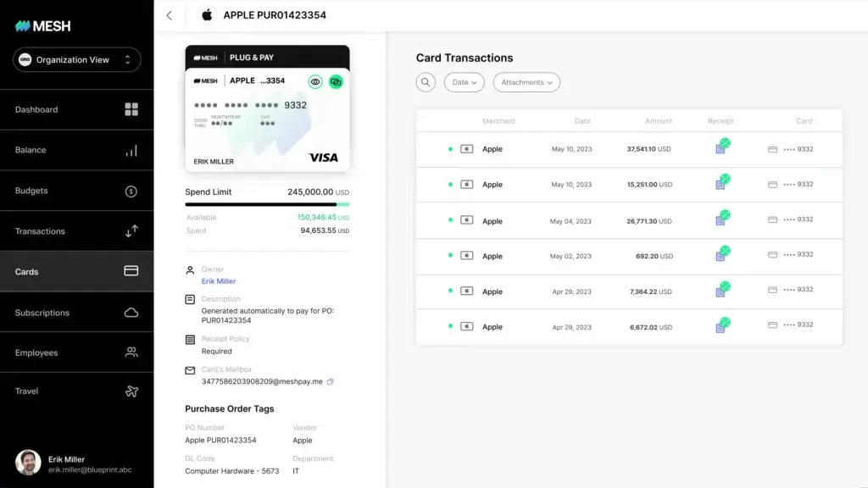The image size is (868, 488).
Task: Click merchant icon on May 02, 2023 row
Action: [x=467, y=256]
